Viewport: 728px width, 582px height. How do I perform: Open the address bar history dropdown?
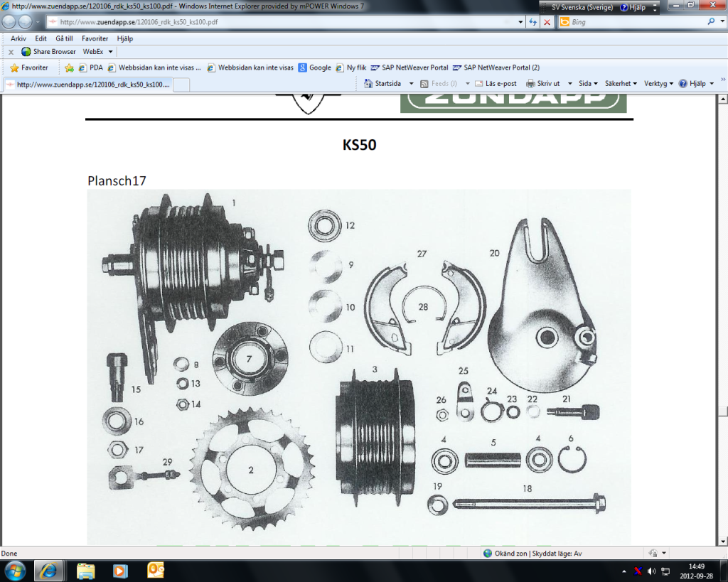(x=520, y=22)
